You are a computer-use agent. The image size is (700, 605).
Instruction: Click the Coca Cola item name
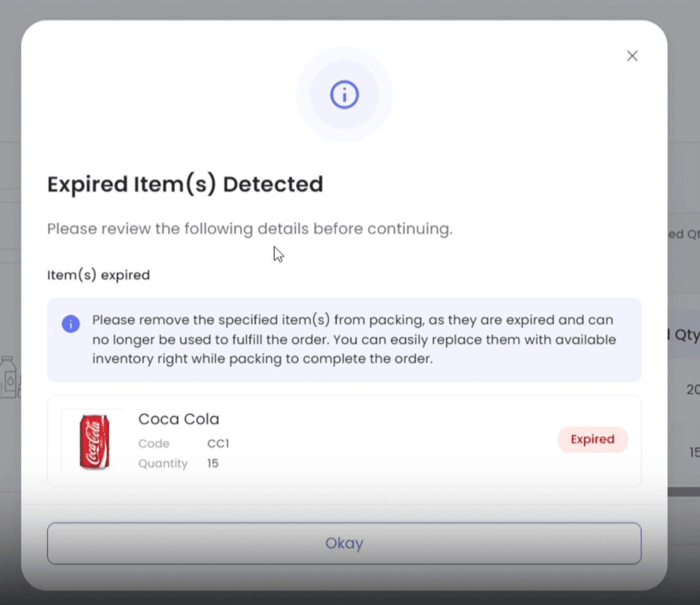[x=178, y=419]
